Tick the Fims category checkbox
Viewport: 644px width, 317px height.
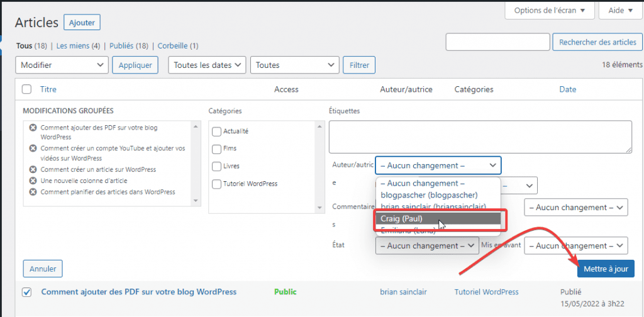(216, 148)
